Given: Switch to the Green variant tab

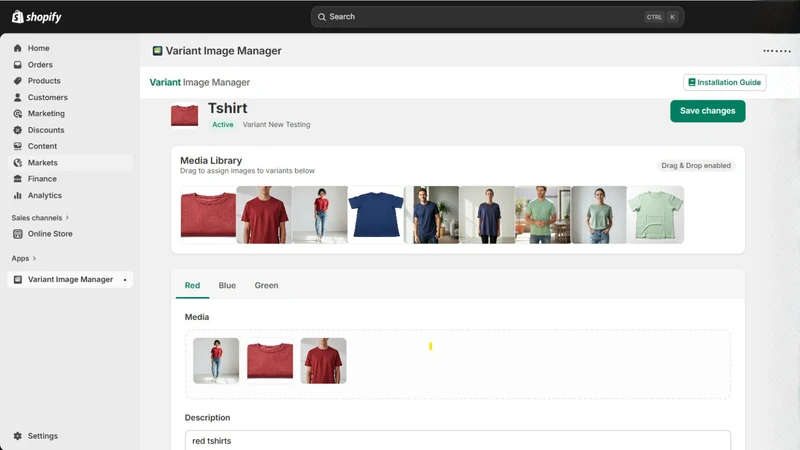Looking at the screenshot, I should tap(266, 285).
